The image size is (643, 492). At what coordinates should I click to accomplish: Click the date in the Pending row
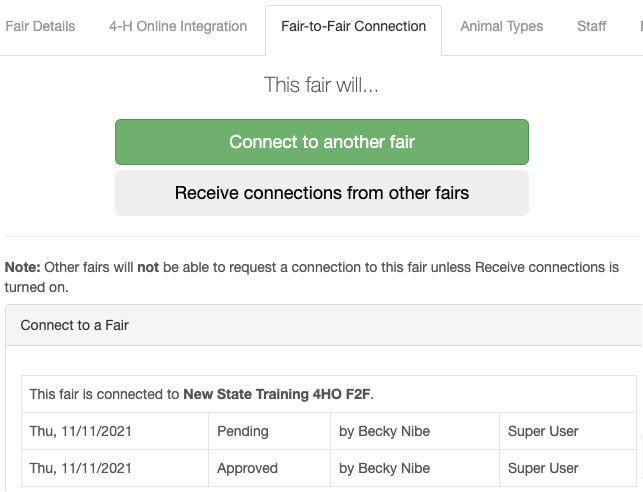pos(81,432)
